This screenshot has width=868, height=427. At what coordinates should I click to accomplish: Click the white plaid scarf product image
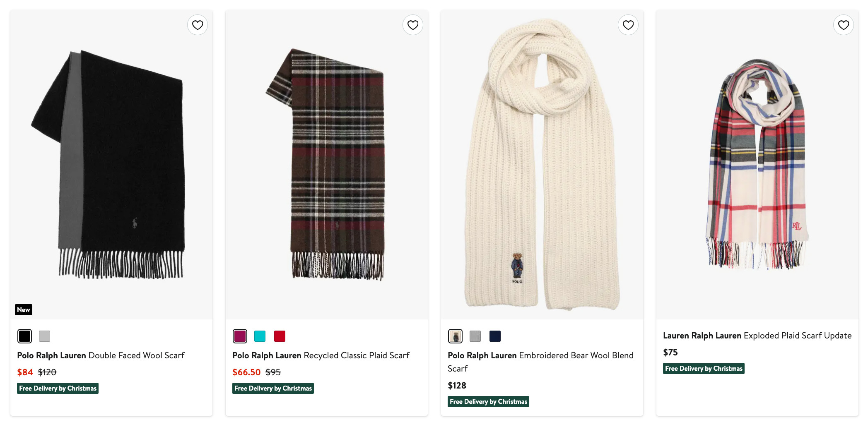[x=757, y=166]
